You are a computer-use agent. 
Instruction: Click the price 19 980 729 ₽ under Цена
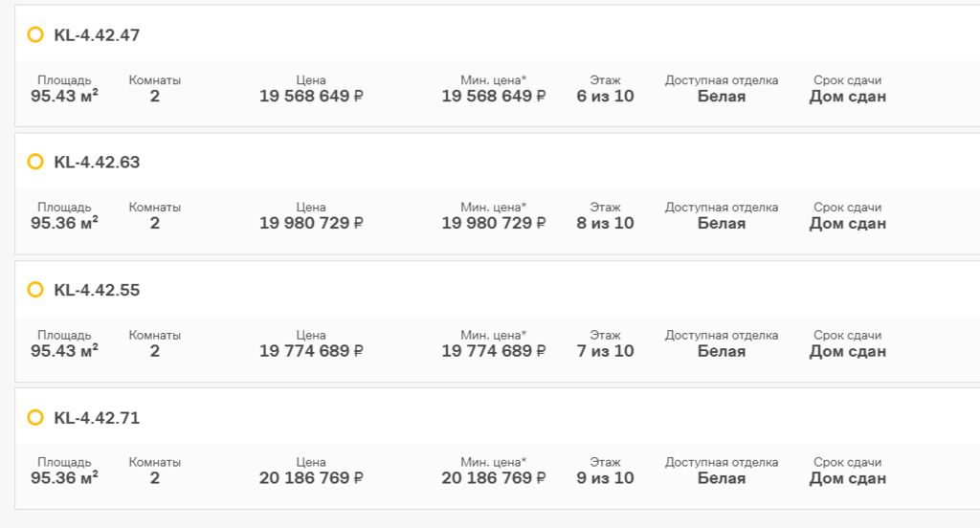click(311, 223)
